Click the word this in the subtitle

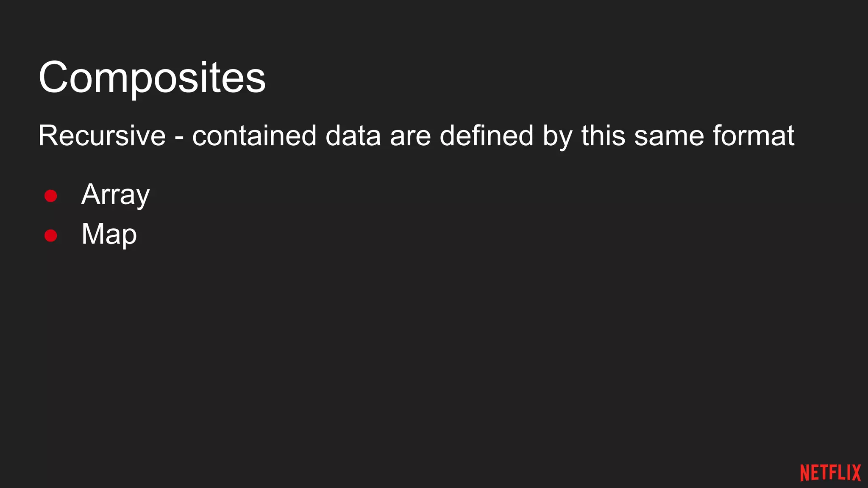coord(603,136)
